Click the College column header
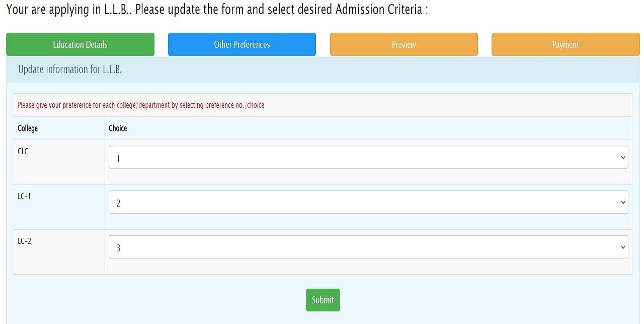Viewport: 644px width, 324px height. click(x=28, y=128)
